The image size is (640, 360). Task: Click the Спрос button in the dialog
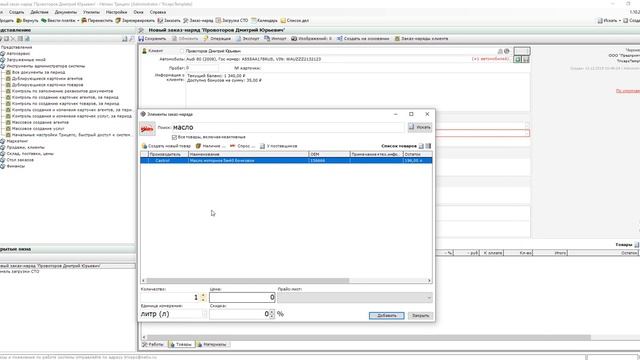pyautogui.click(x=242, y=146)
